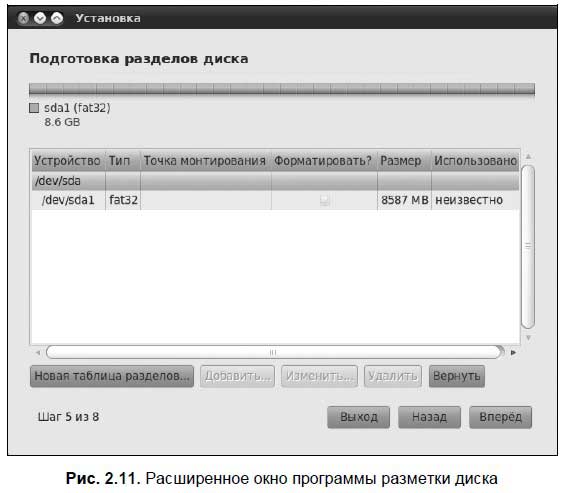Viewport: 564px width, 493px height.
Task: Click the minimize window icon in title bar
Action: 40,18
